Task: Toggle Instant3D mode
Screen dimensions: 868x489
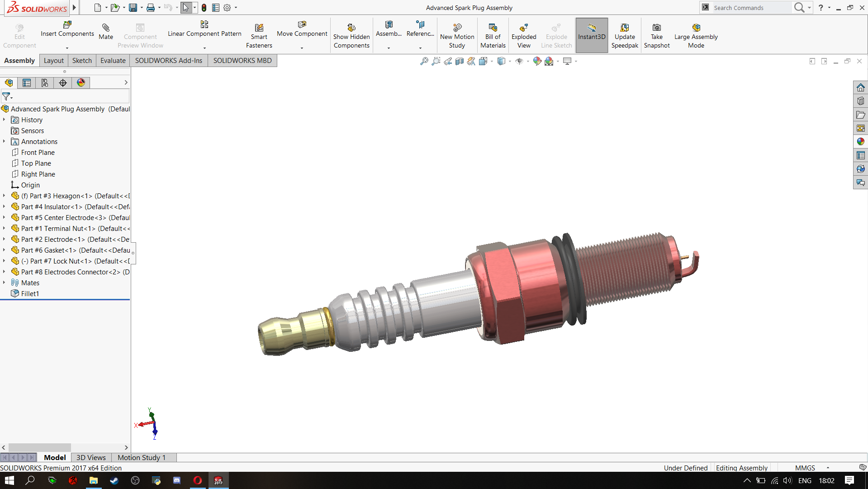Action: (591, 35)
